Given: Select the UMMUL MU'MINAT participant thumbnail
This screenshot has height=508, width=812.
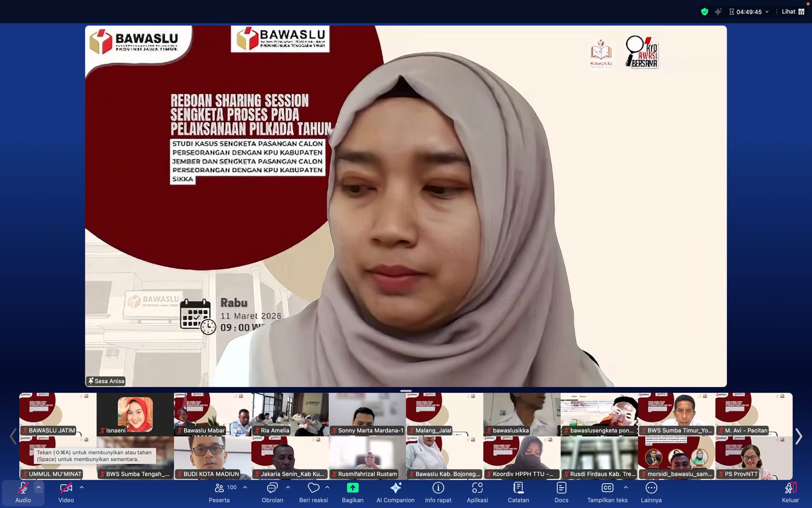Looking at the screenshot, I should 58,458.
